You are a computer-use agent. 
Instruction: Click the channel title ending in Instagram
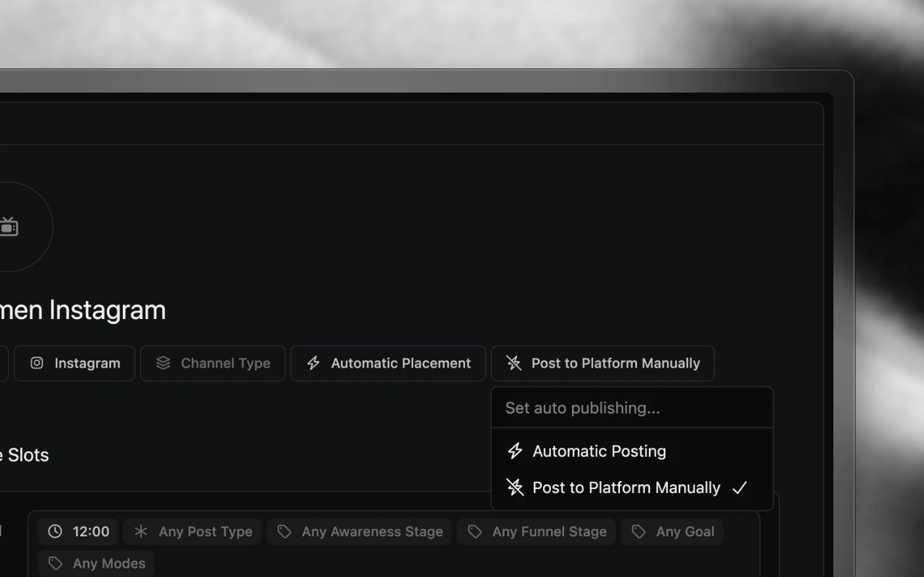(83, 310)
